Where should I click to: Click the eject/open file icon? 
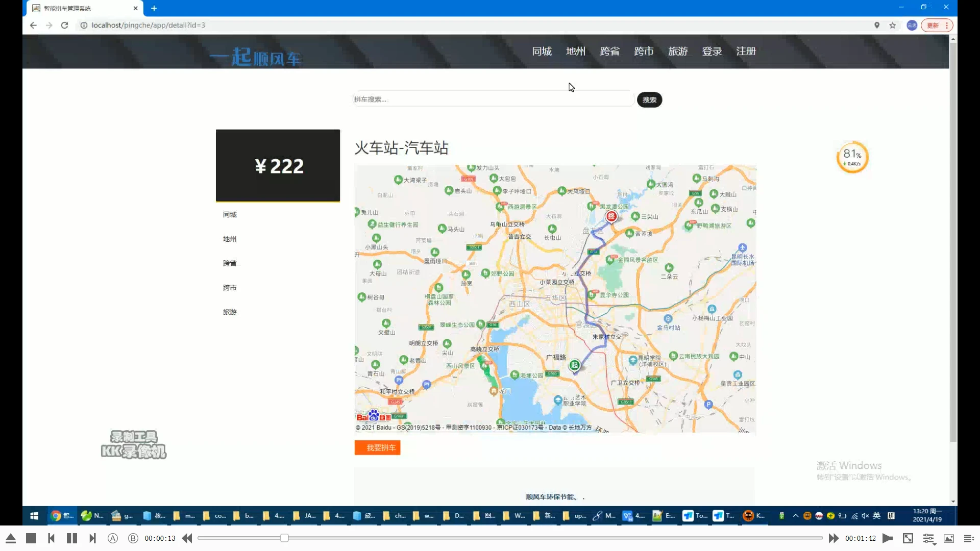(x=11, y=538)
